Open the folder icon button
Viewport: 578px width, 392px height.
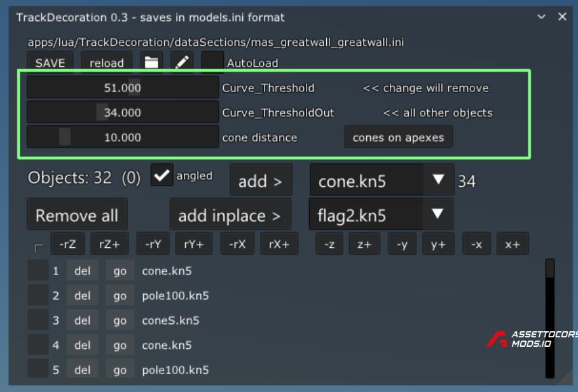(x=151, y=63)
